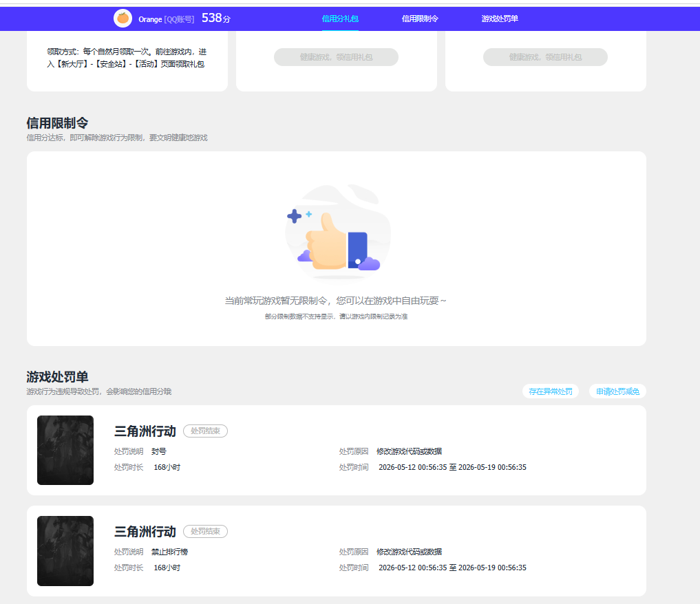The height and width of the screenshot is (604, 700).
Task: Select the 游戏处罚单 section heading
Action: [58, 377]
